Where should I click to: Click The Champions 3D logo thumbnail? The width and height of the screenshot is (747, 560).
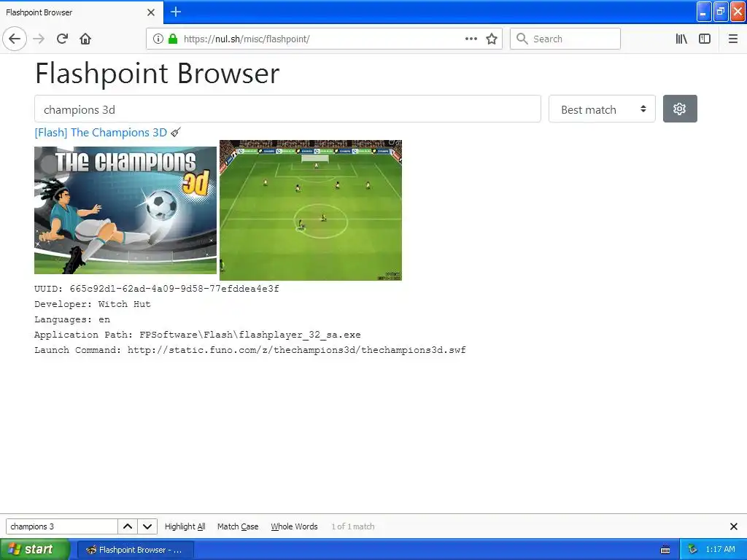125,210
